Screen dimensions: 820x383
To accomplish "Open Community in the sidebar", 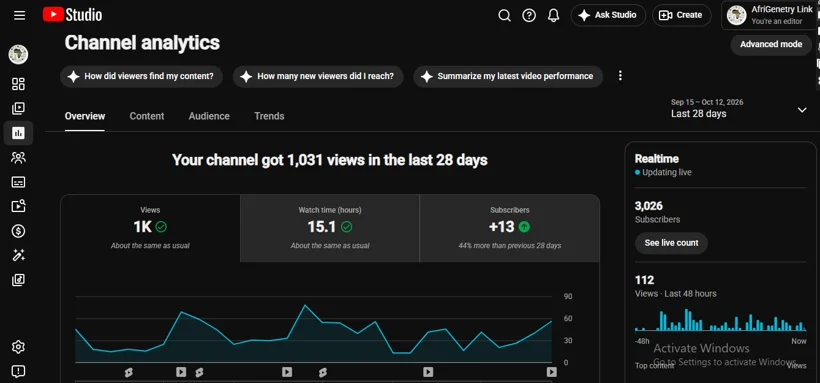I will tap(18, 157).
